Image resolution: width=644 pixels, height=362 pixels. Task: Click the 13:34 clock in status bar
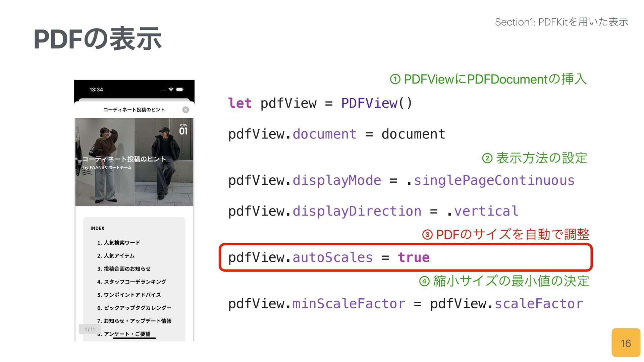pos(96,89)
